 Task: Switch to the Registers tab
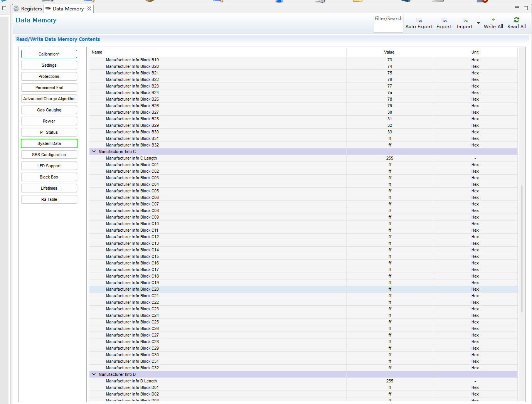coord(28,8)
